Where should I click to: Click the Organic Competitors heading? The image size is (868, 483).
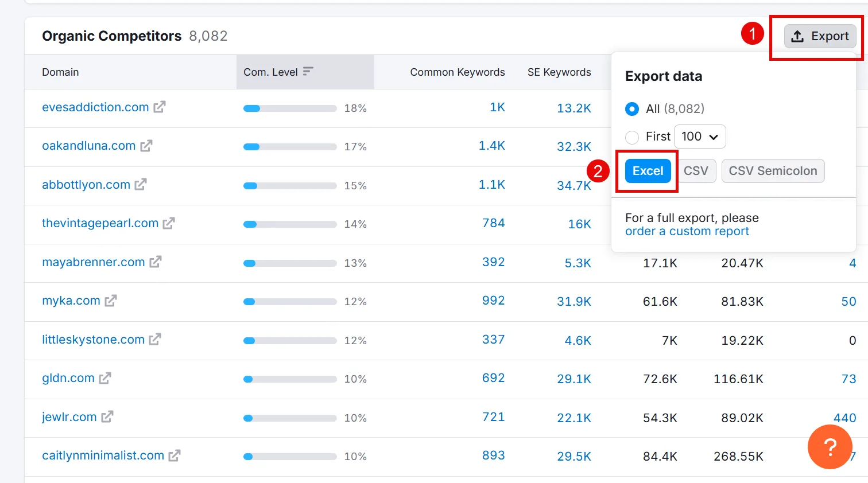112,36
